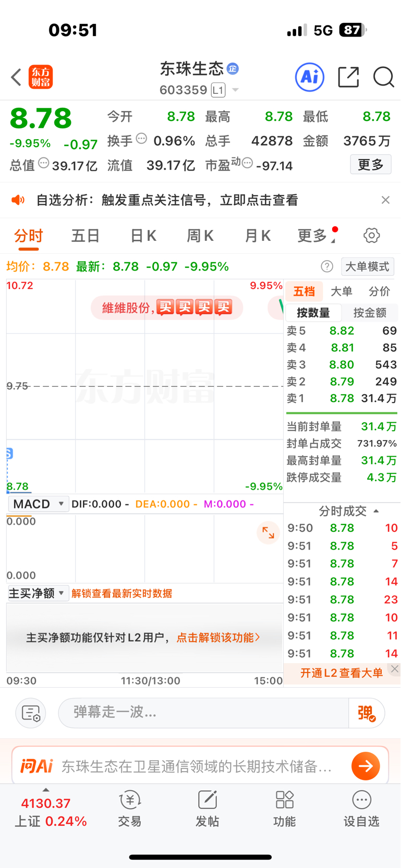Tap the orange speaker announcement icon
The height and width of the screenshot is (868, 401).
point(18,200)
